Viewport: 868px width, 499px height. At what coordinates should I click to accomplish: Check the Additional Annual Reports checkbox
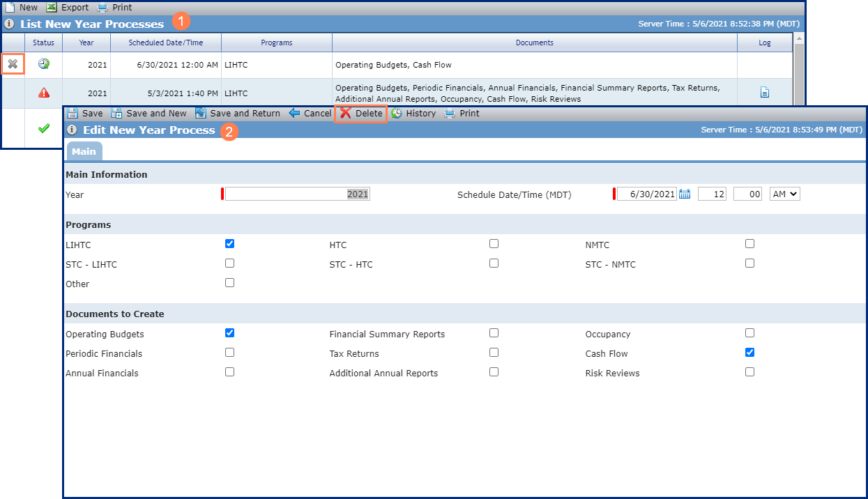tap(494, 372)
